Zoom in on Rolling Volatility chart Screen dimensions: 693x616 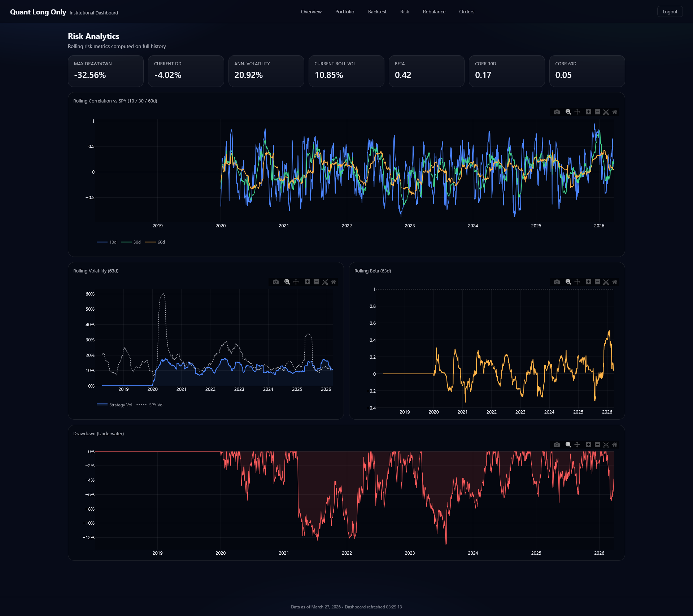tap(308, 282)
